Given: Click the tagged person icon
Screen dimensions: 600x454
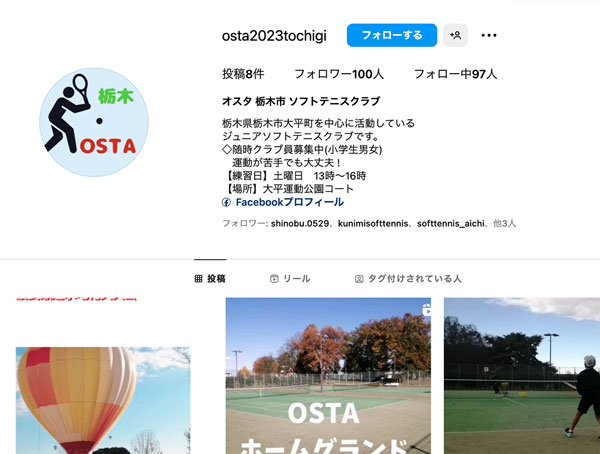Looking at the screenshot, I should 359,279.
